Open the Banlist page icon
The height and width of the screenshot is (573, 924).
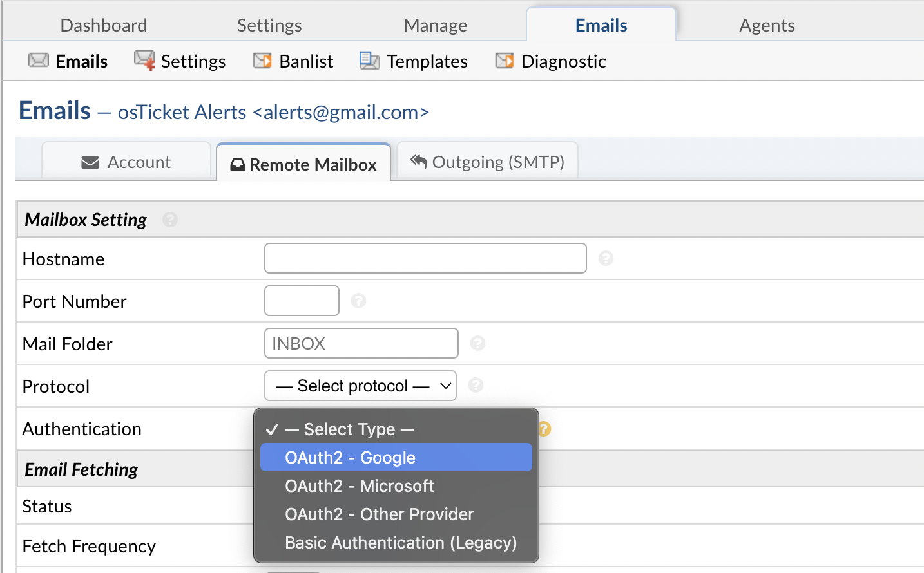[x=261, y=60]
